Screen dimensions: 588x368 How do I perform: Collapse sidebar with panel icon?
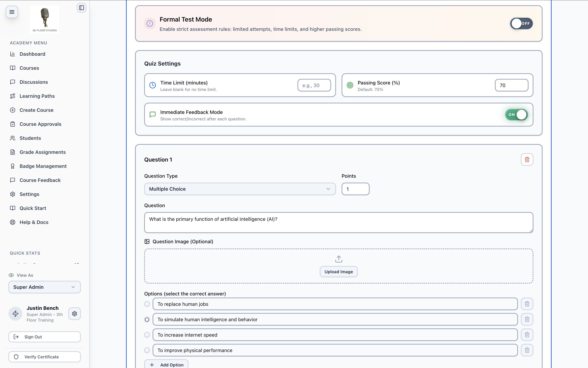(x=82, y=8)
